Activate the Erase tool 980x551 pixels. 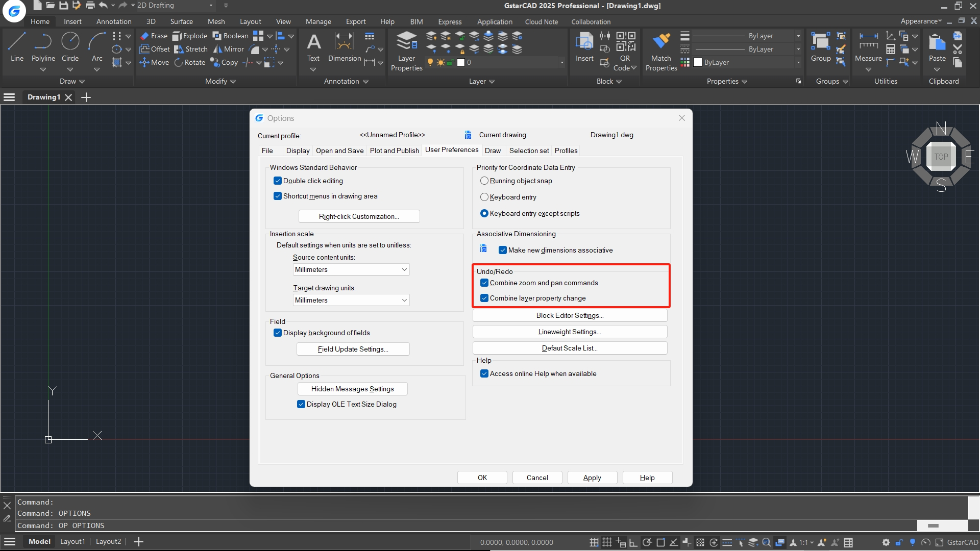coord(153,36)
